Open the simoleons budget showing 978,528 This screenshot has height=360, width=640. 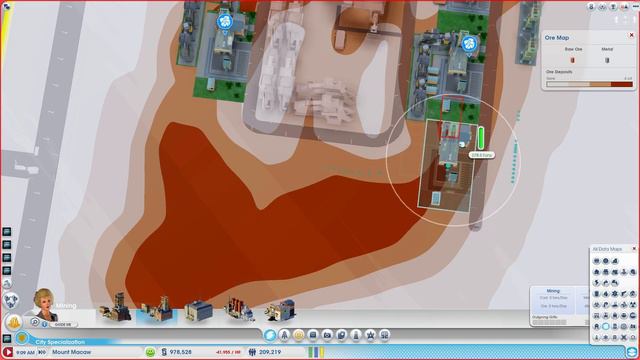[x=176, y=352]
